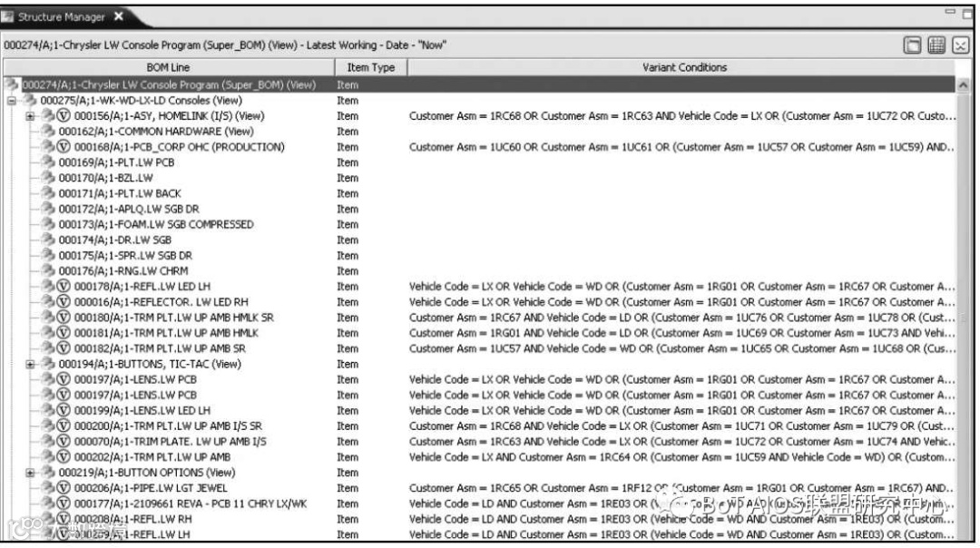Click variant condition of 000181 TRM PLT HMLK row
This screenshot has height=548, width=980.
click(681, 333)
